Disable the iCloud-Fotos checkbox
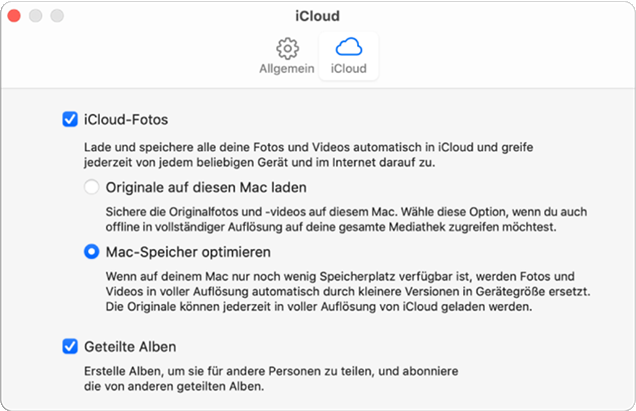 70,120
